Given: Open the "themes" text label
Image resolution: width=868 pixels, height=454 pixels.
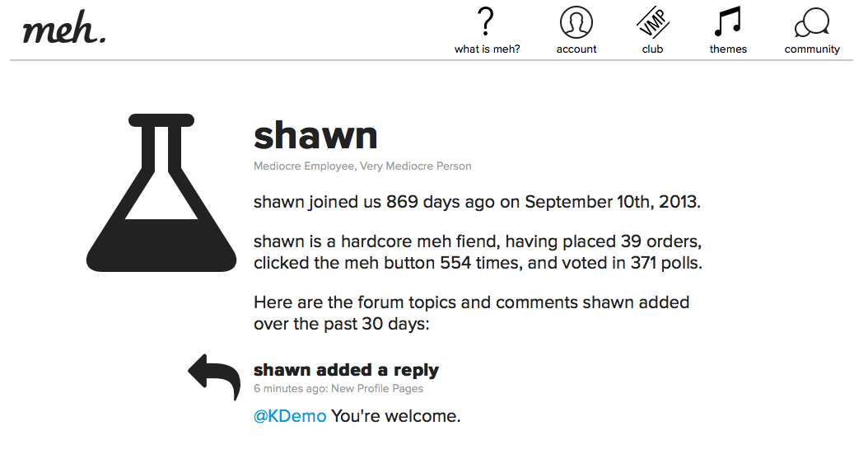Looking at the screenshot, I should (728, 49).
